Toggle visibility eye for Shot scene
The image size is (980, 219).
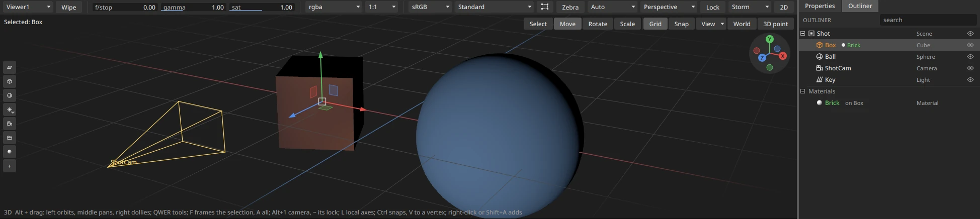pos(970,34)
